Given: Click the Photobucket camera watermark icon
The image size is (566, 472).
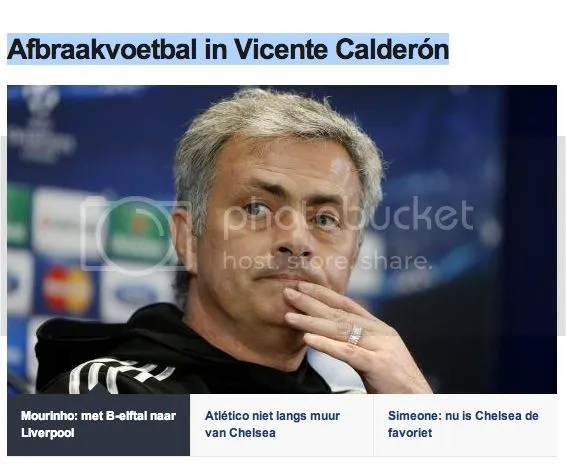Looking at the screenshot, I should click(135, 235).
